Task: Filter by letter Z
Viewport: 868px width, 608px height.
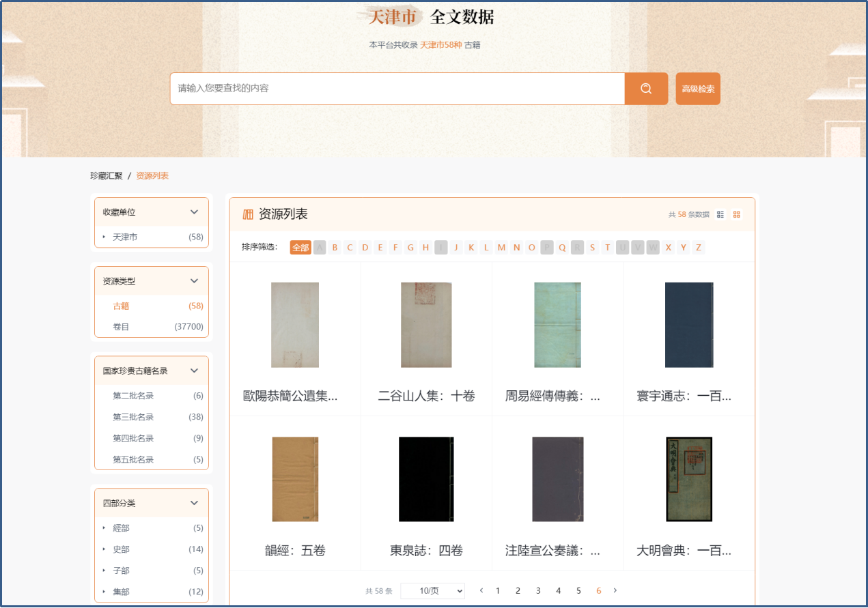Action: pos(698,247)
